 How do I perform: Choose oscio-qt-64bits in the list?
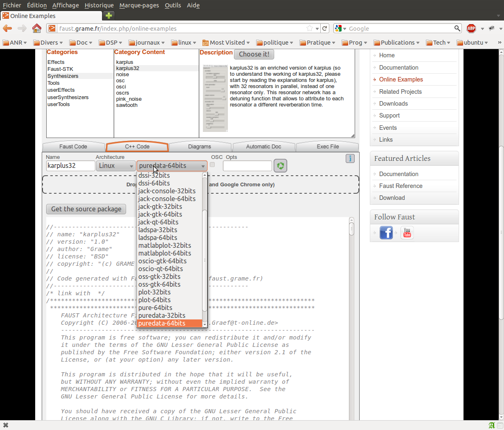160,269
